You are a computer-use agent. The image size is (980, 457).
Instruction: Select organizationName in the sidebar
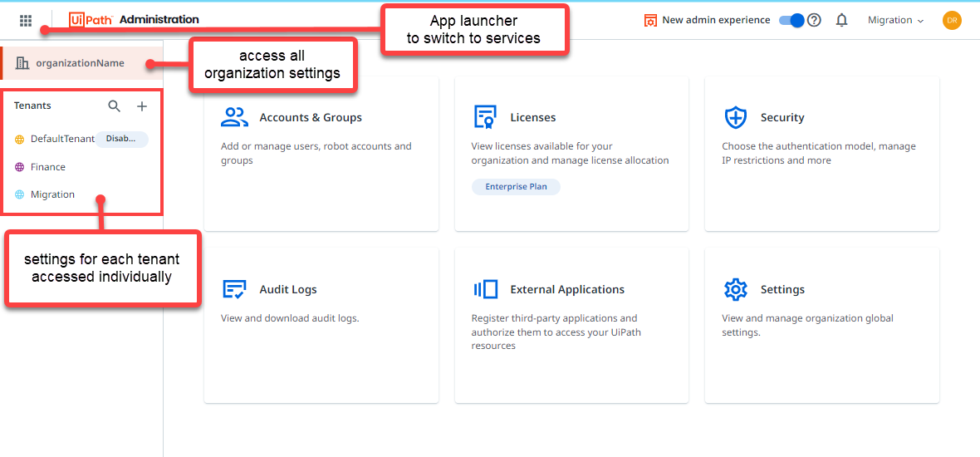click(82, 62)
